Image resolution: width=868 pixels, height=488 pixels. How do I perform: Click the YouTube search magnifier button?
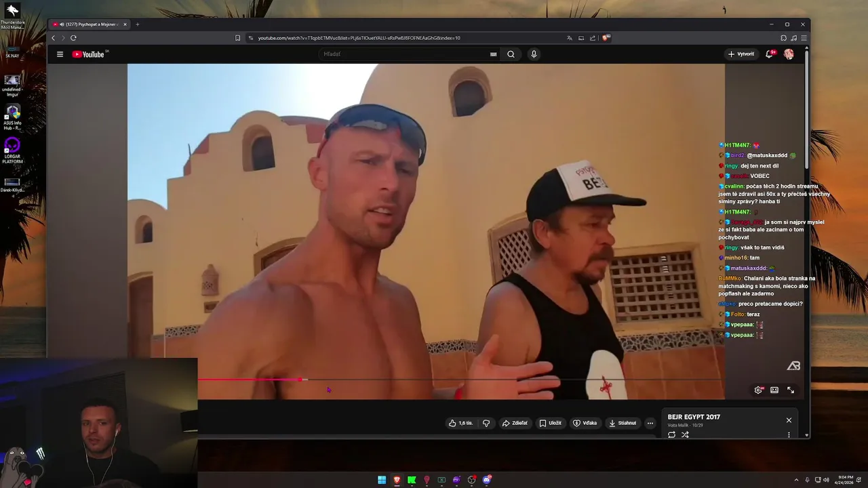511,54
